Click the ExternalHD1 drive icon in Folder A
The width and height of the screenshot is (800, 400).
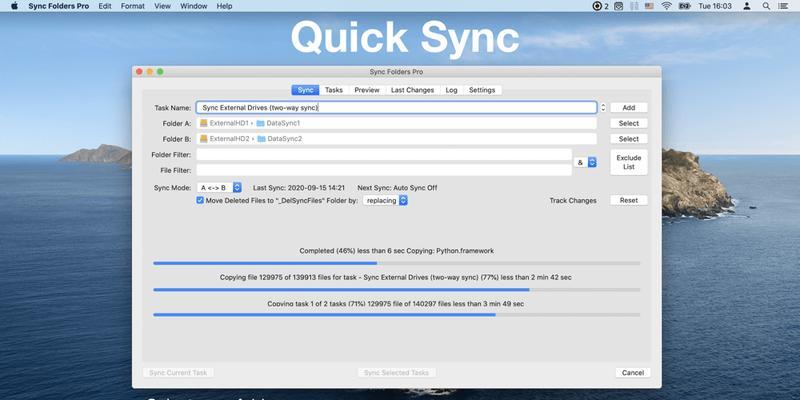(204, 123)
